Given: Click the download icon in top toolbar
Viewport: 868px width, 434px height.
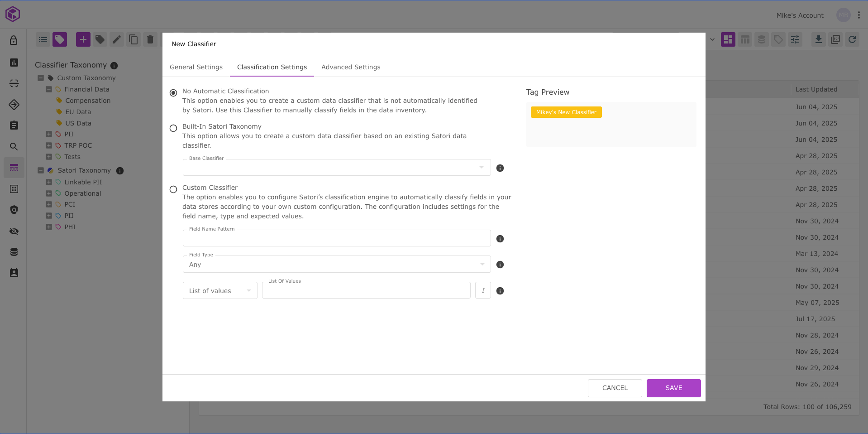Looking at the screenshot, I should point(818,40).
